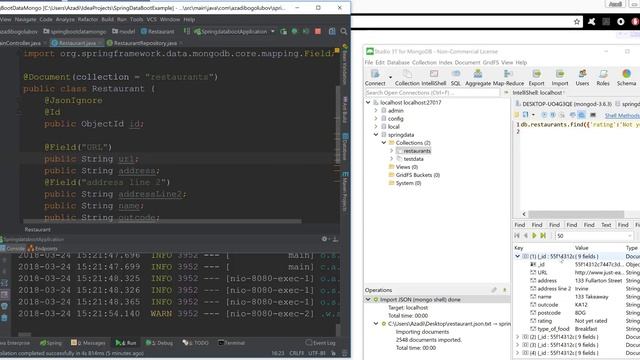Click the edit pencil in Operations panel

tap(494, 290)
